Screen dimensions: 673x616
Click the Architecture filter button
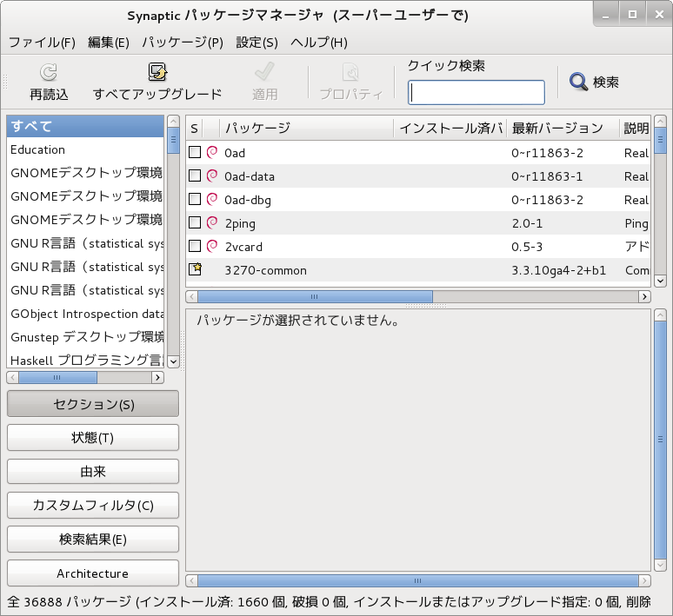93,573
